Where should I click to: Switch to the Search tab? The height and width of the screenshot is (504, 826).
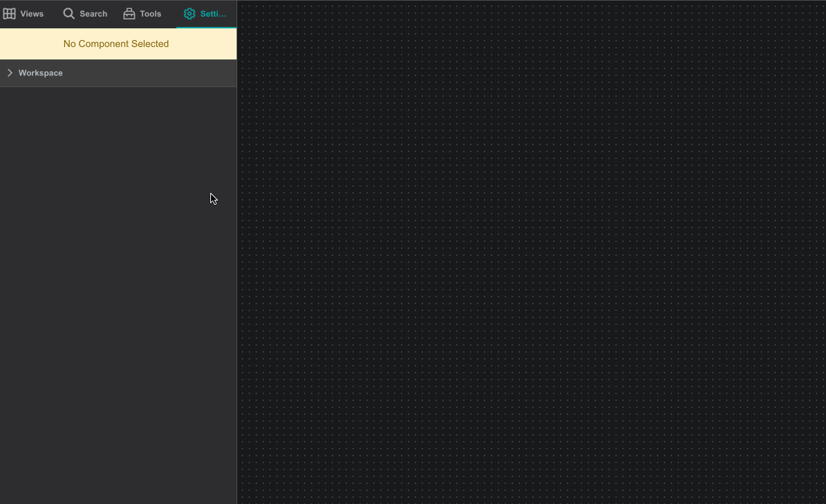85,14
